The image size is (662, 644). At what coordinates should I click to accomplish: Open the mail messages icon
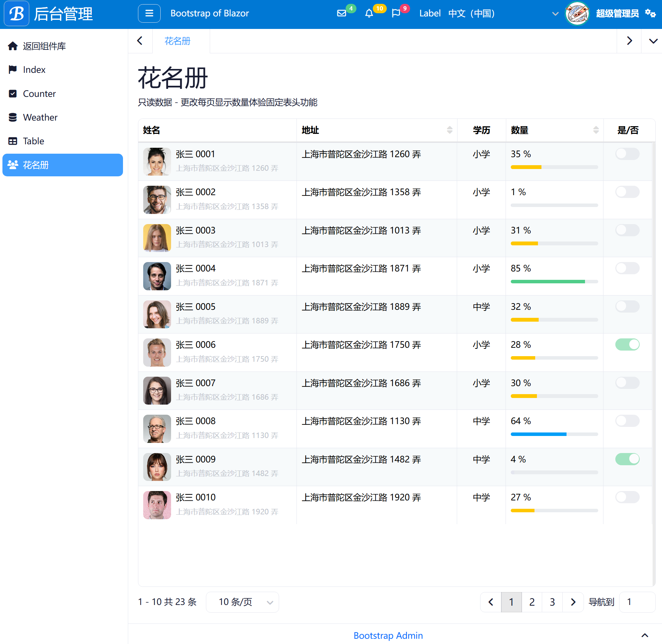point(342,13)
